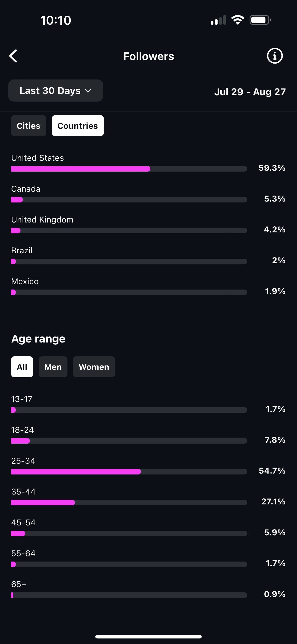
Task: Switch to the Cities tab
Action: coord(29,126)
